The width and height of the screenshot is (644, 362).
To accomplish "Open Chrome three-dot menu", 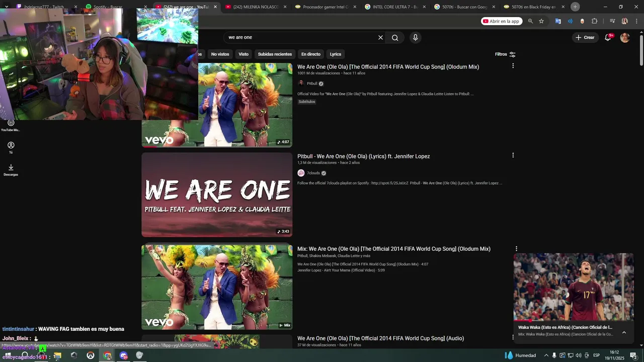I will coord(636,21).
